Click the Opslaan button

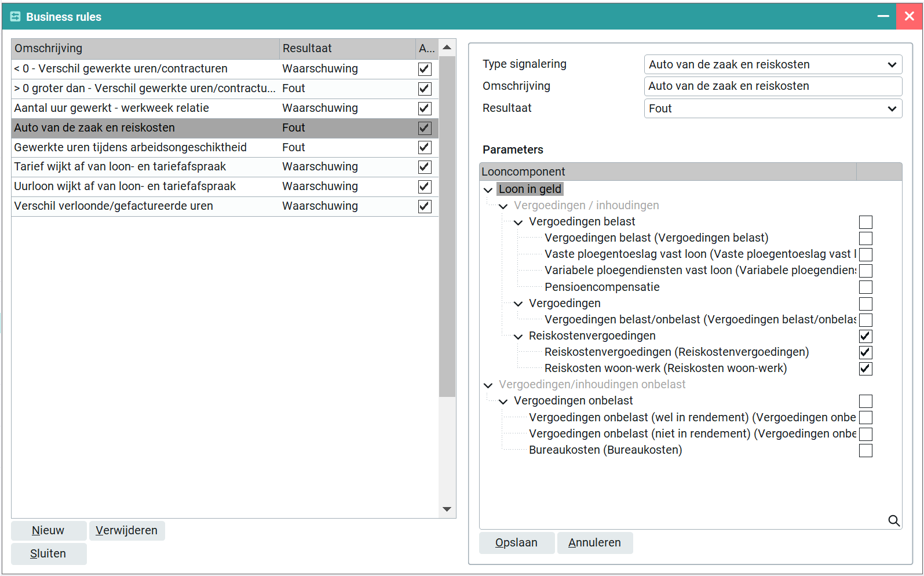[516, 543]
